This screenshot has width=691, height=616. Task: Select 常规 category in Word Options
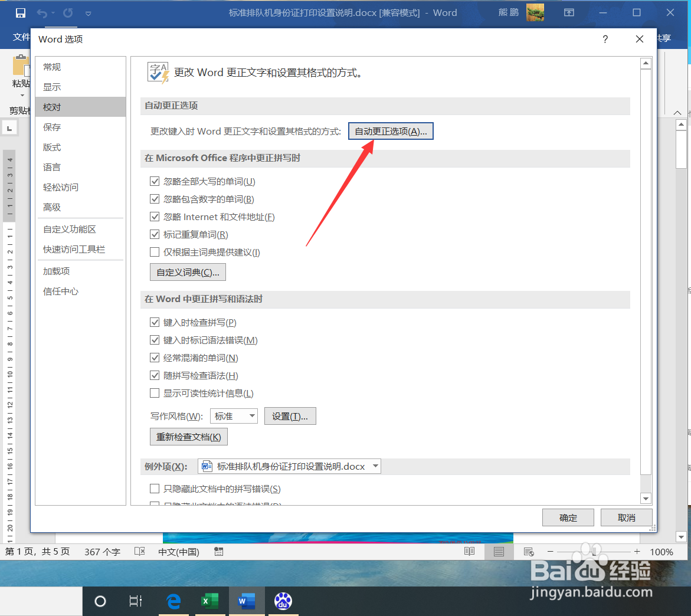81,67
